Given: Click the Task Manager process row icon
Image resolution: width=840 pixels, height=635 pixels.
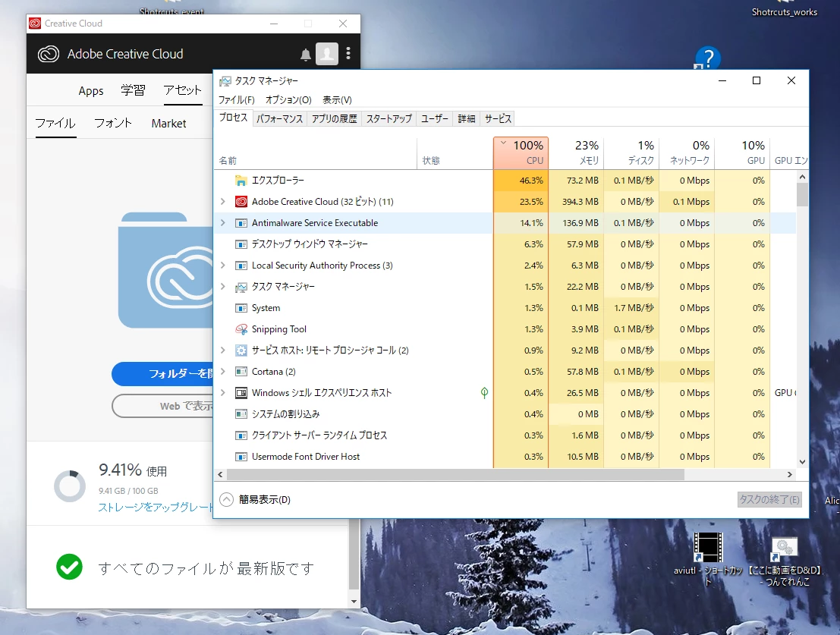Looking at the screenshot, I should click(241, 287).
